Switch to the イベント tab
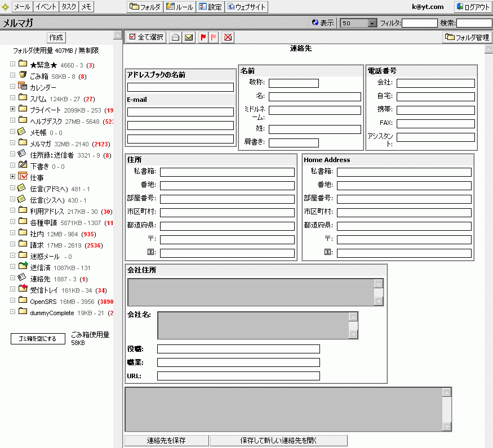The height and width of the screenshot is (448, 493). click(45, 7)
